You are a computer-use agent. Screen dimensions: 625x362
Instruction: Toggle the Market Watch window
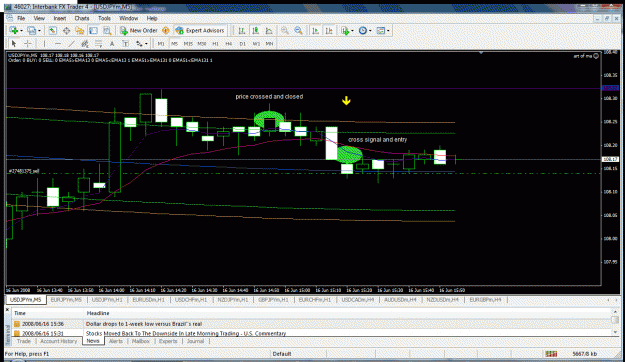tap(52, 31)
